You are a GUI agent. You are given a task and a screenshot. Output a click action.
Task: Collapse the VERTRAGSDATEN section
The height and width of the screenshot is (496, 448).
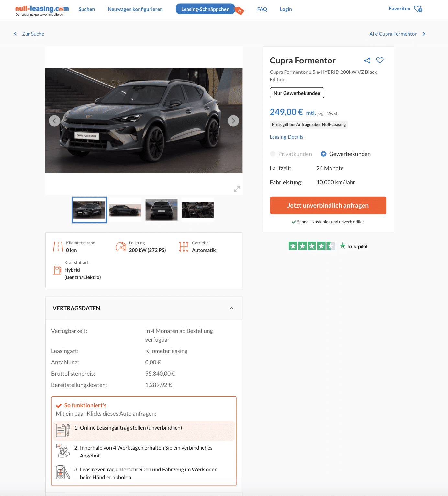point(231,308)
